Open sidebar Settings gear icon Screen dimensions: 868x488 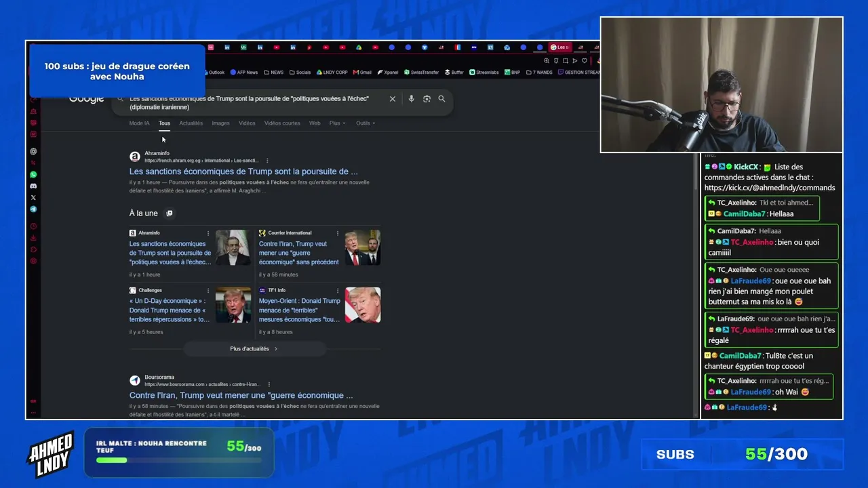pos(33,261)
